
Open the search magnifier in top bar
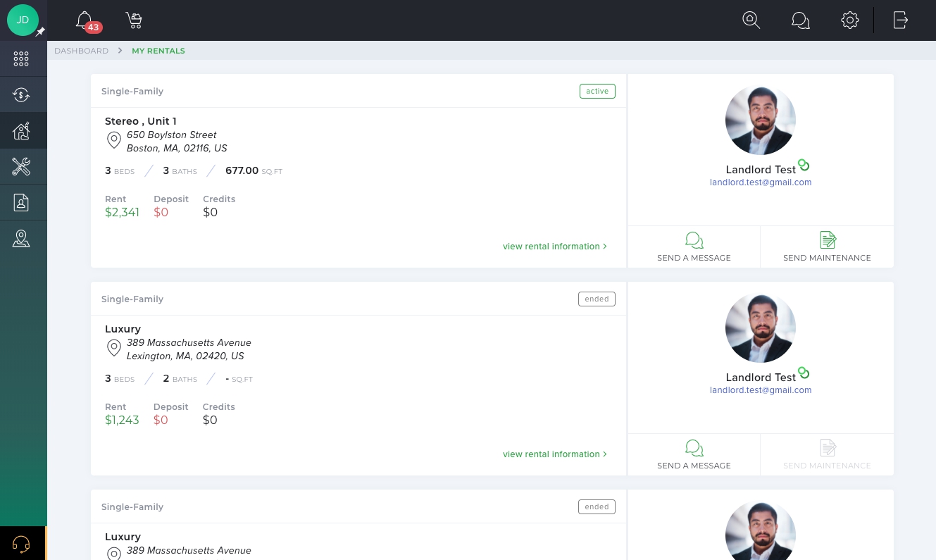[x=751, y=20]
